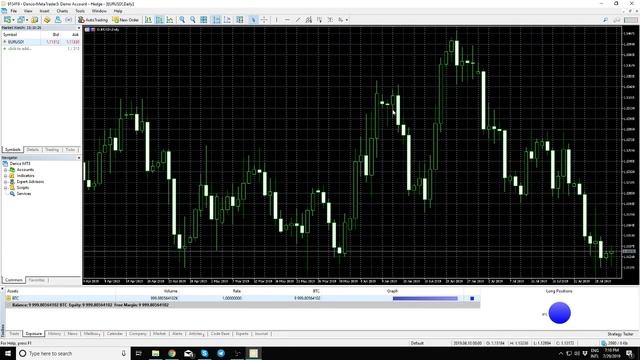640x360 pixels.
Task: Close the Market Watch panel
Action: (78, 28)
